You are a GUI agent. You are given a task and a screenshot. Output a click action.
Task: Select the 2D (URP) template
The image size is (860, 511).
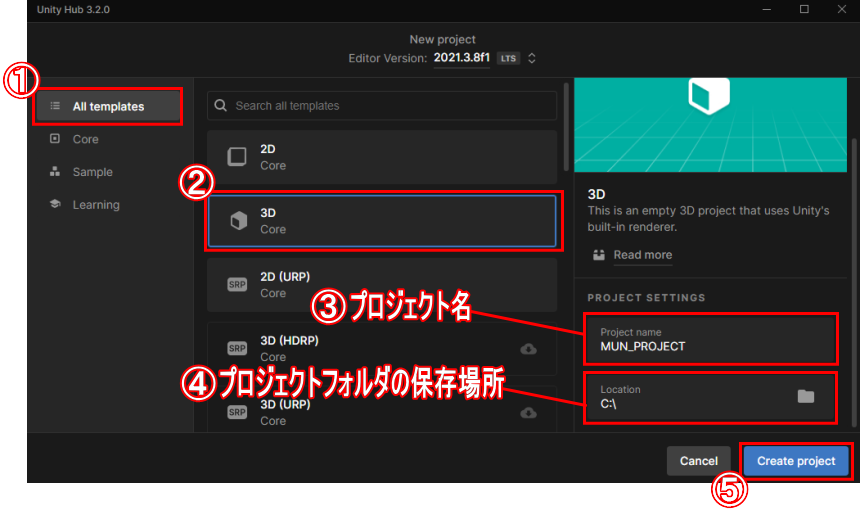tap(382, 285)
